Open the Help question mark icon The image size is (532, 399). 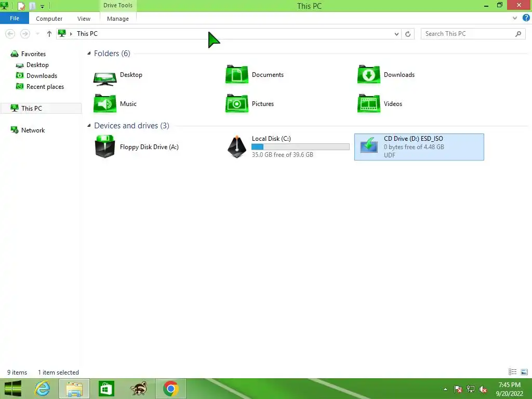[x=526, y=18]
